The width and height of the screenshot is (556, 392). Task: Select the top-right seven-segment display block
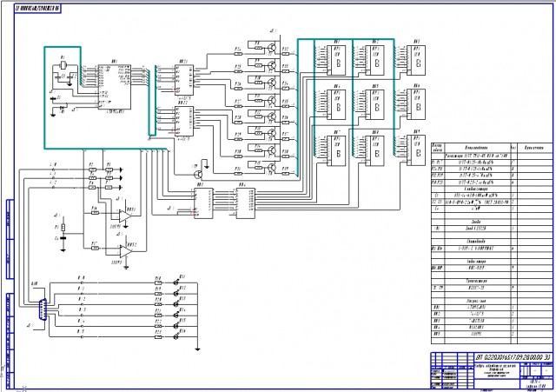415,60
